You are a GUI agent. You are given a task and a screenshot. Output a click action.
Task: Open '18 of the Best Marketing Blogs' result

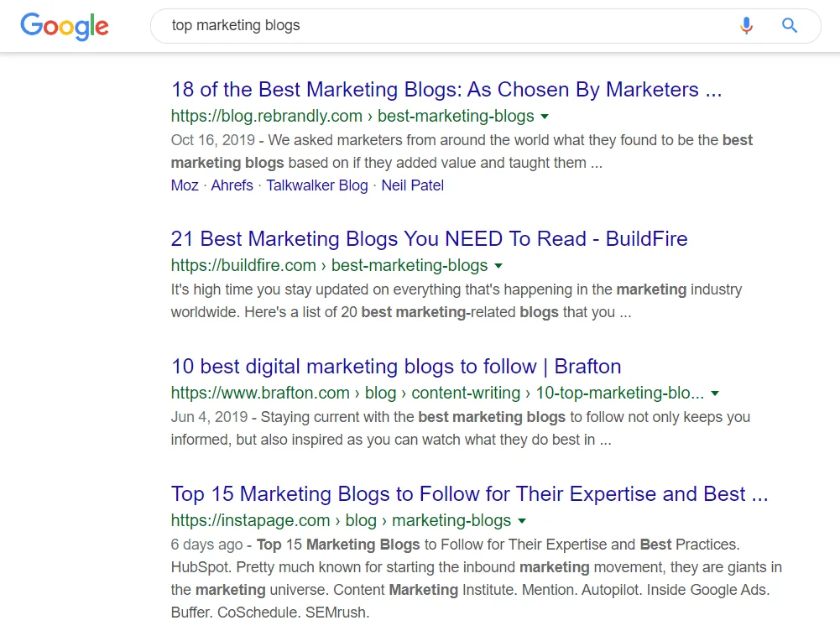[446, 90]
